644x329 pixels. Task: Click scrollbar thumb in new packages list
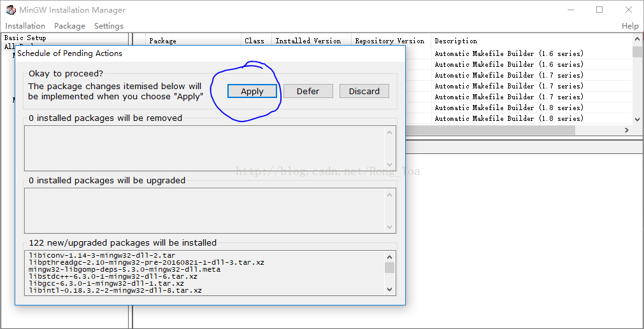coord(390,267)
